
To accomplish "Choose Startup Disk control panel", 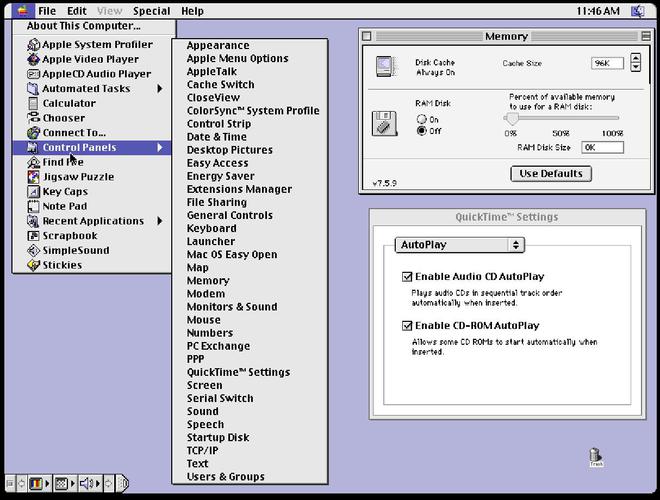I will [250, 437].
